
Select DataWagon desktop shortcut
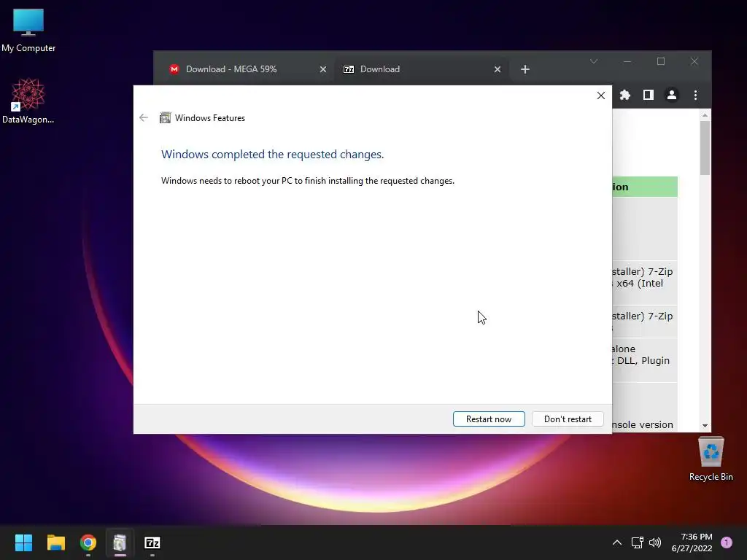click(x=28, y=101)
